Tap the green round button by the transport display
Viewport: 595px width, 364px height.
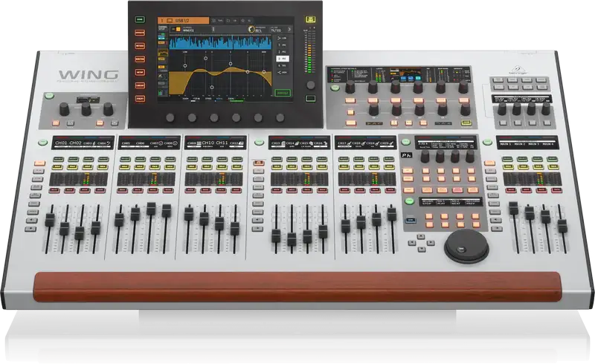pos(409,201)
